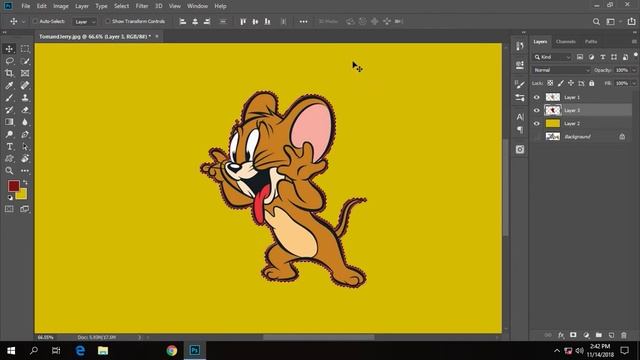Select the Horizontal Type tool

tap(9, 147)
